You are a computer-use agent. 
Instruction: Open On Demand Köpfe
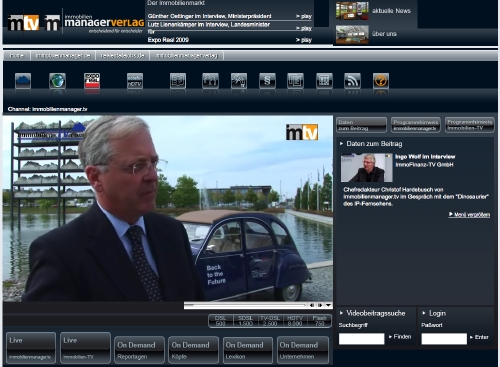click(x=194, y=350)
